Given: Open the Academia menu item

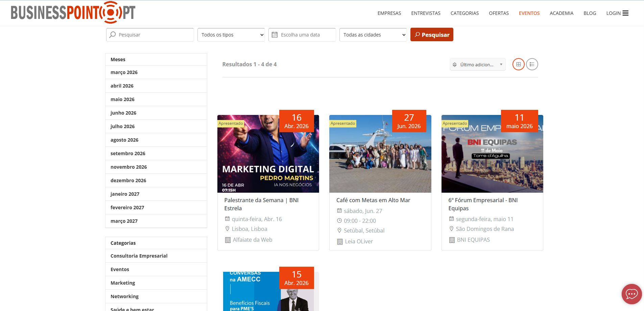Looking at the screenshot, I should pos(561,13).
